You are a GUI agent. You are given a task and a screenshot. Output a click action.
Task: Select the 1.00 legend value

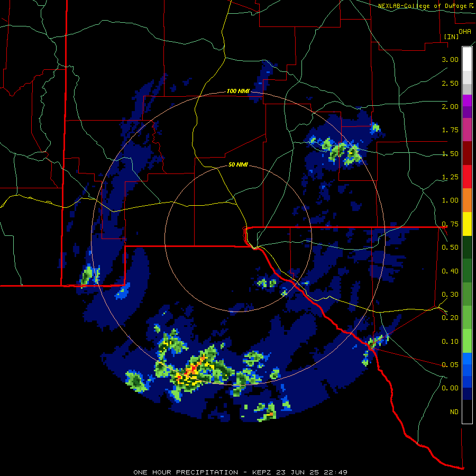(x=450, y=200)
